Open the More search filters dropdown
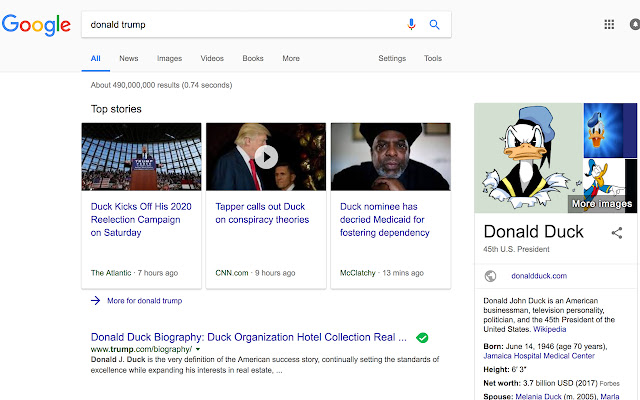The image size is (640, 400). pyautogui.click(x=291, y=59)
